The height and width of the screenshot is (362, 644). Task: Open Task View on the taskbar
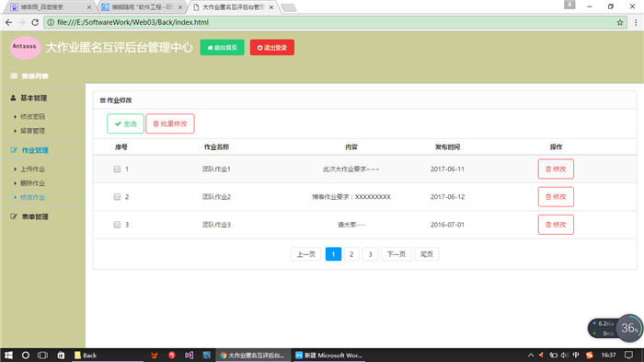click(x=42, y=355)
